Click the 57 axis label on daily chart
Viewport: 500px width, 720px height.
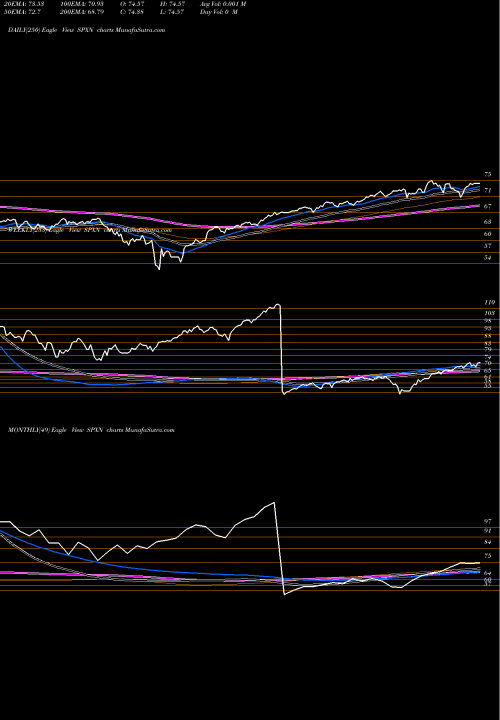[488, 246]
